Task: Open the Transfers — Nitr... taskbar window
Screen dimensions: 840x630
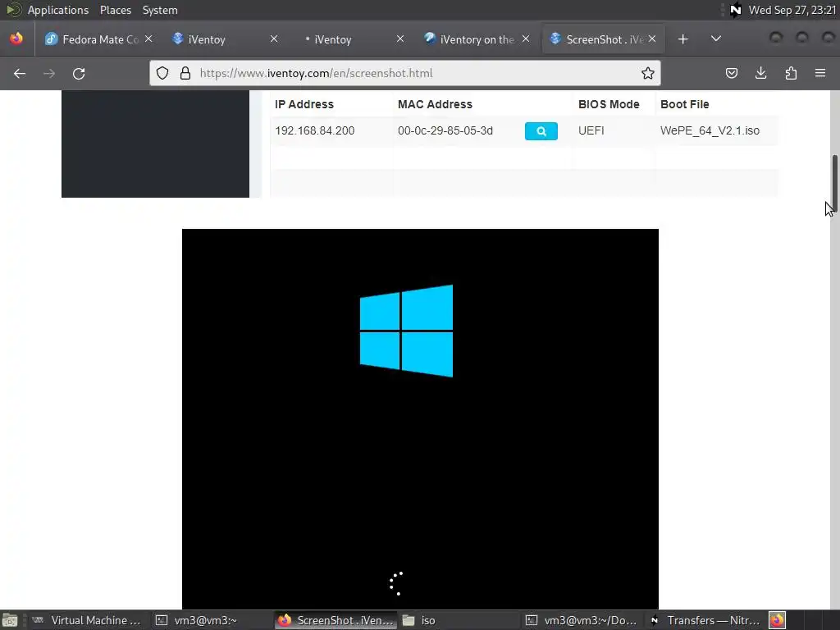Action: click(705, 620)
